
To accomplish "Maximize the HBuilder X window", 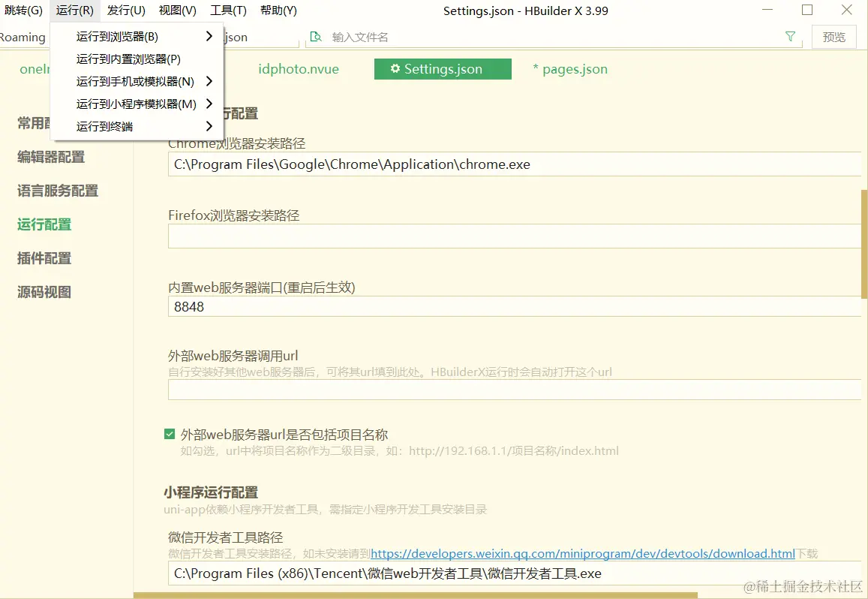I will 807,10.
